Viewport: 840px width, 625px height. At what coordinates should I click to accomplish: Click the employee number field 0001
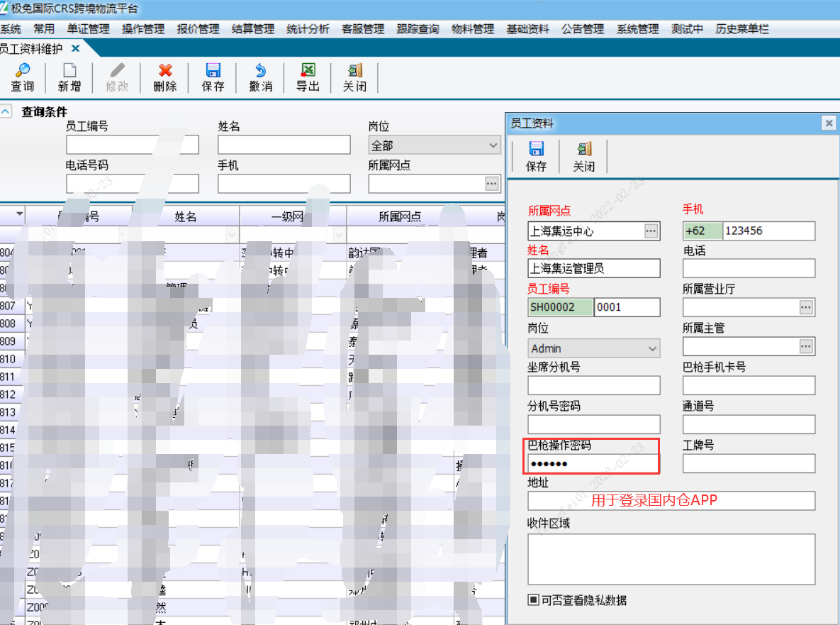(627, 307)
